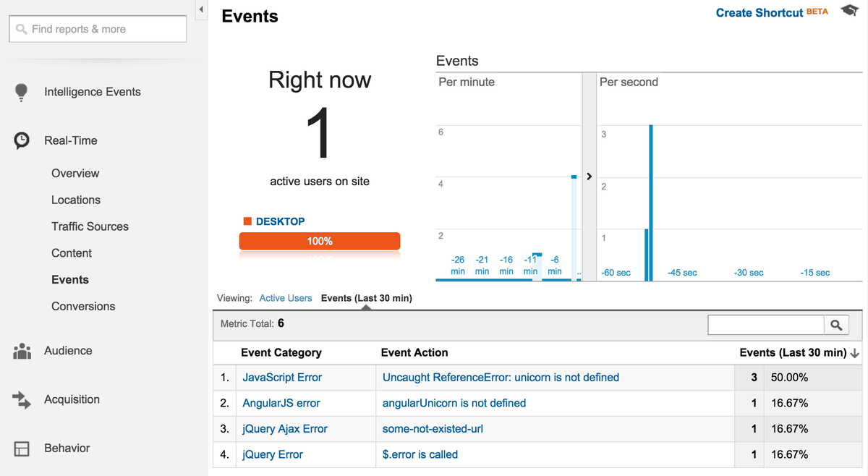
Task: Click inside the table search input field
Action: point(765,325)
